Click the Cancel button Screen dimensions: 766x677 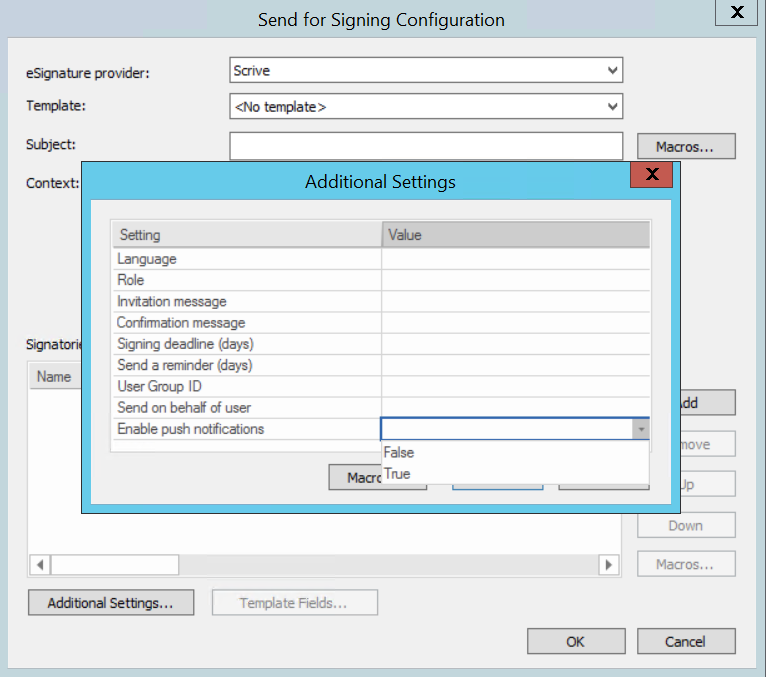click(x=686, y=641)
